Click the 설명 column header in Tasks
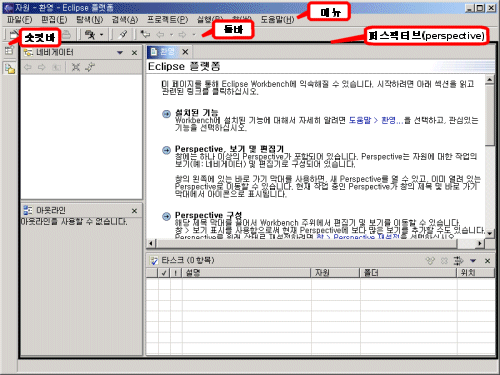 click(247, 273)
